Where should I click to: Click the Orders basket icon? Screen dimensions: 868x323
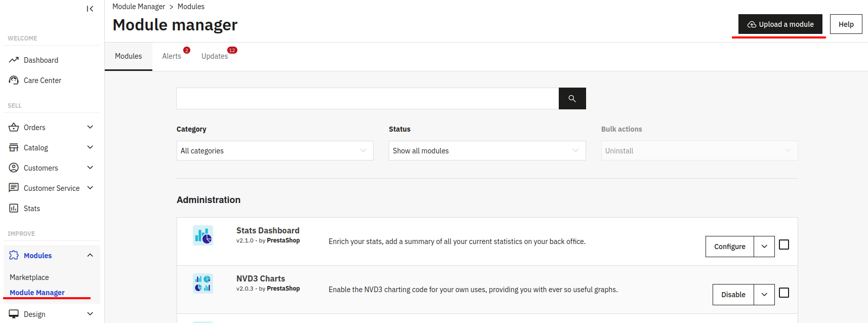click(x=14, y=128)
